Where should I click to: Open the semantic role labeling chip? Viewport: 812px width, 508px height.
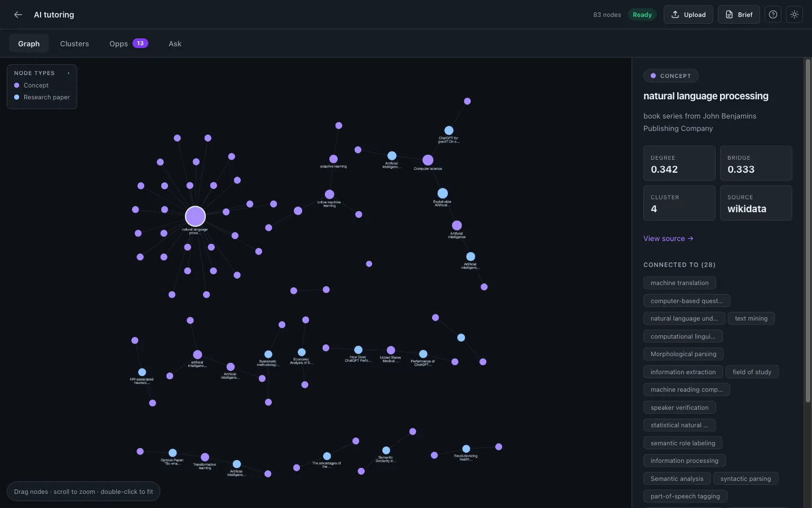click(x=683, y=443)
